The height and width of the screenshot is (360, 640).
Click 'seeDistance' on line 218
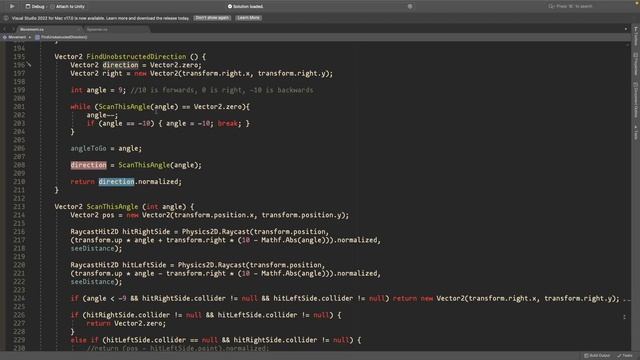[x=92, y=248]
